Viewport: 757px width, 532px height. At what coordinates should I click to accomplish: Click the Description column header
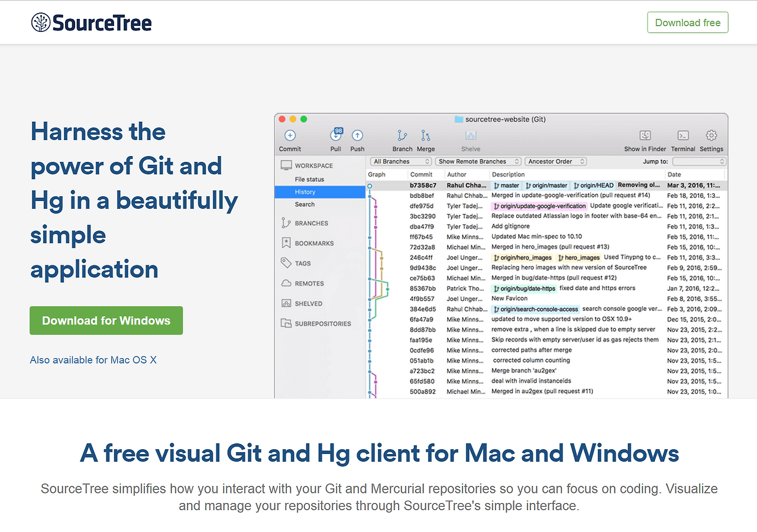click(x=508, y=174)
